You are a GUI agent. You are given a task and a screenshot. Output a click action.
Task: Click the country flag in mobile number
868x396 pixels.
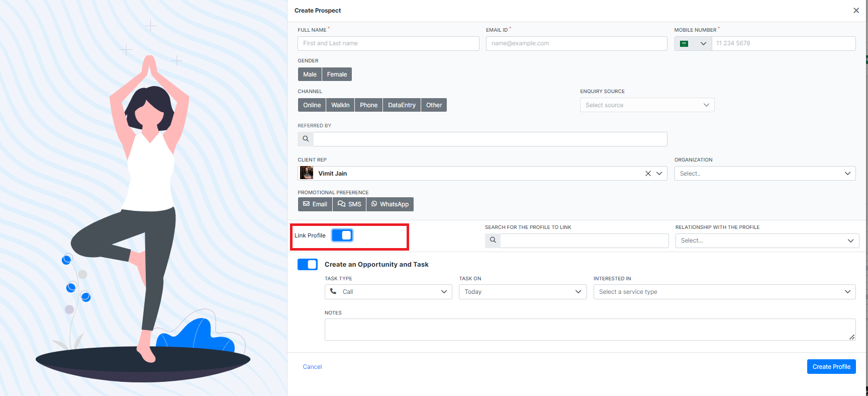(x=684, y=44)
